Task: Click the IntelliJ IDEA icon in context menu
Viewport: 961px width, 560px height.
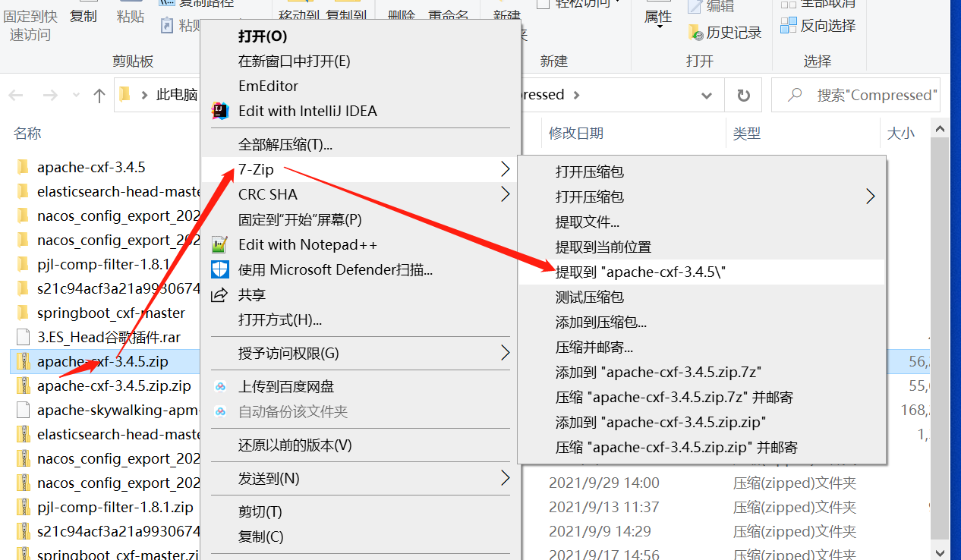Action: [x=220, y=111]
